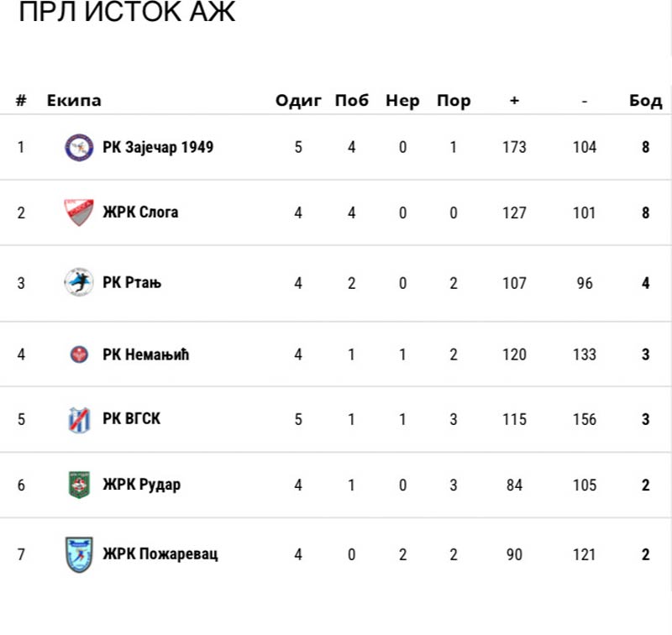Click the Одиг column header
The height and width of the screenshot is (635, 672).
[298, 101]
